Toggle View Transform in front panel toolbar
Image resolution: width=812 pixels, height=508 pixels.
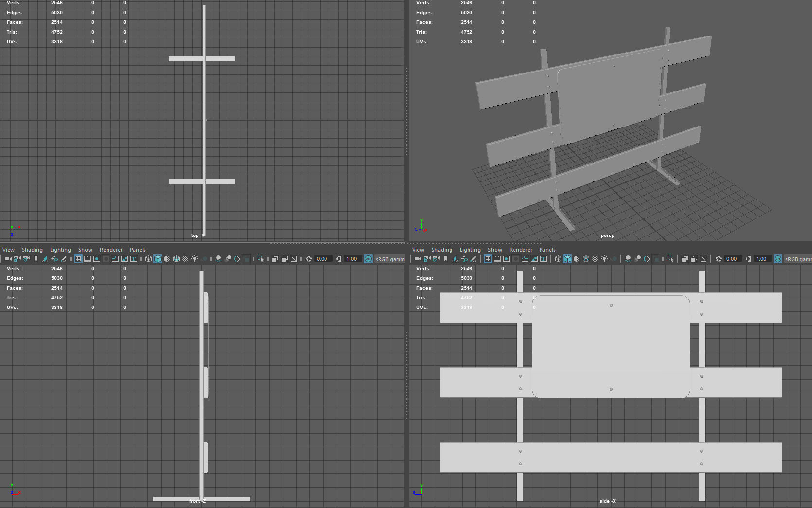pos(368,259)
